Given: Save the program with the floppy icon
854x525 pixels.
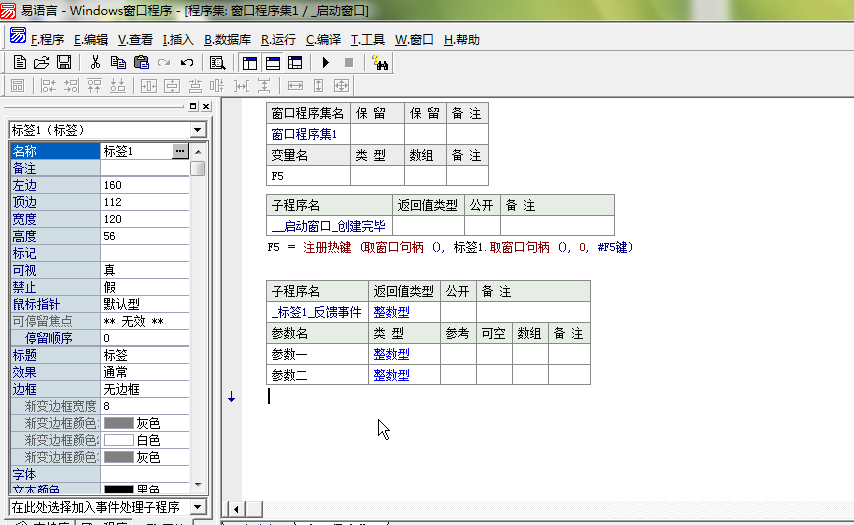Looking at the screenshot, I should (x=63, y=62).
